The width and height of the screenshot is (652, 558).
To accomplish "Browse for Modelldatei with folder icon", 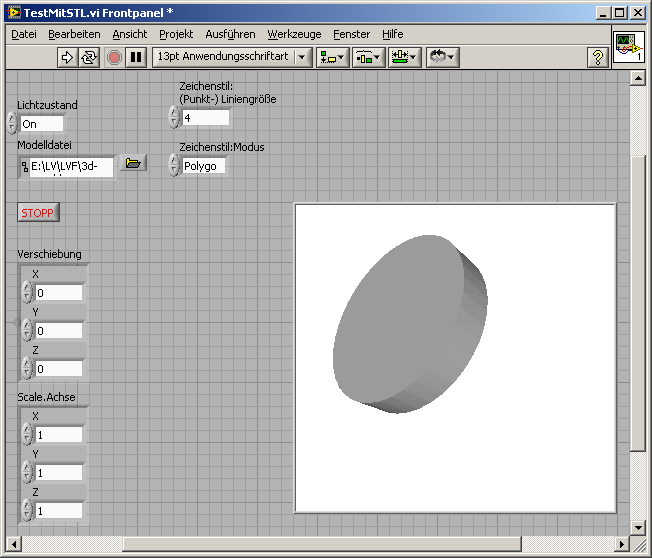I will coord(132,163).
